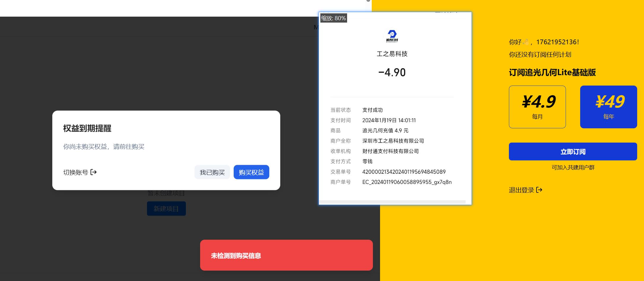Click the 交易单号 transaction number value

tap(404, 172)
